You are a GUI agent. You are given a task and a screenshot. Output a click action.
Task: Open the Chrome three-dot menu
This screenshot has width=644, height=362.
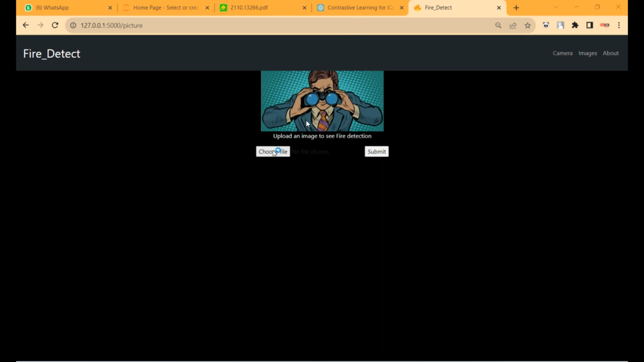point(619,25)
